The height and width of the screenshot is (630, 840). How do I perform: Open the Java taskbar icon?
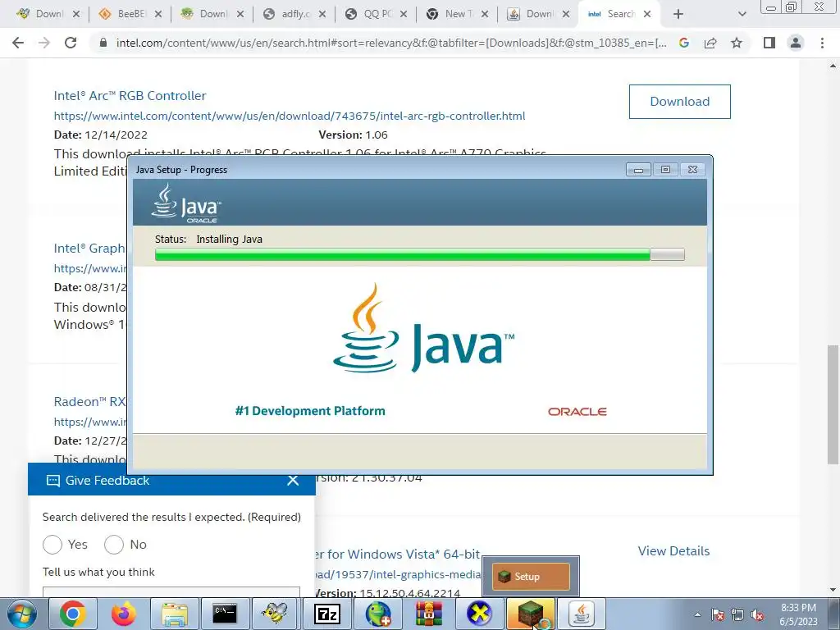pyautogui.click(x=582, y=614)
